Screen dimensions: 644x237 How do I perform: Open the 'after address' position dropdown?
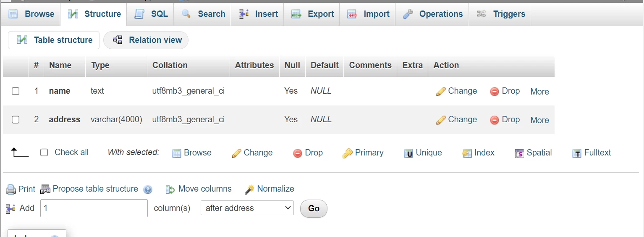(x=247, y=208)
